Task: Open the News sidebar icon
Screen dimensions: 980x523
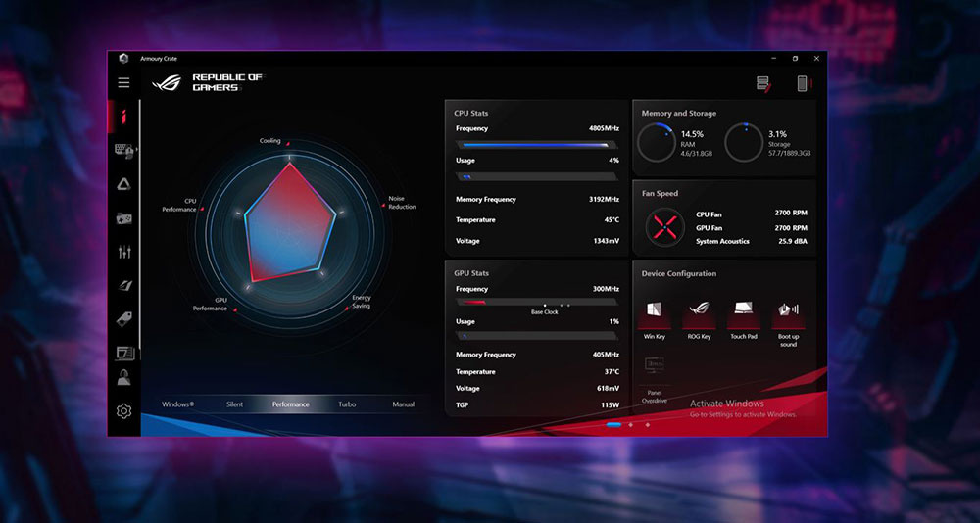Action: click(123, 353)
